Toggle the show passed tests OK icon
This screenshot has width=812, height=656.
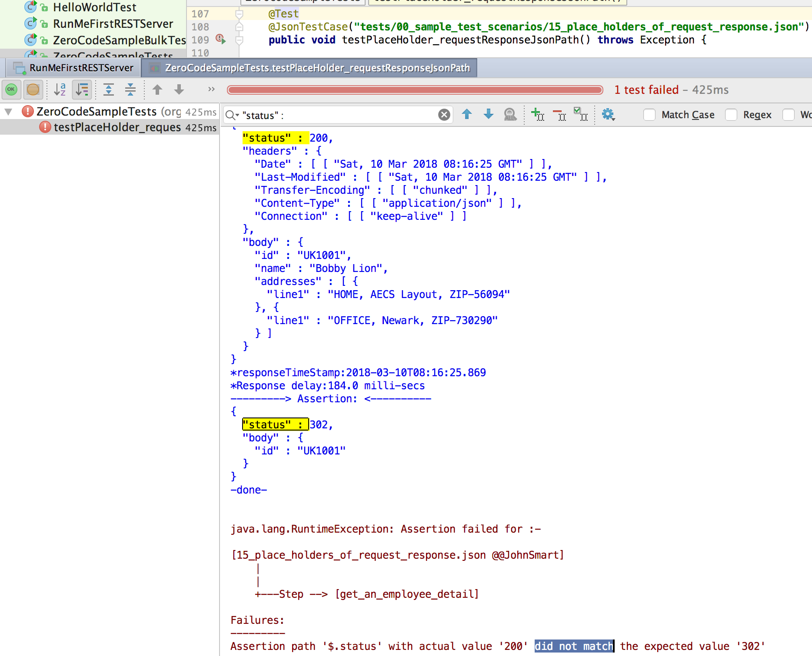(x=11, y=89)
